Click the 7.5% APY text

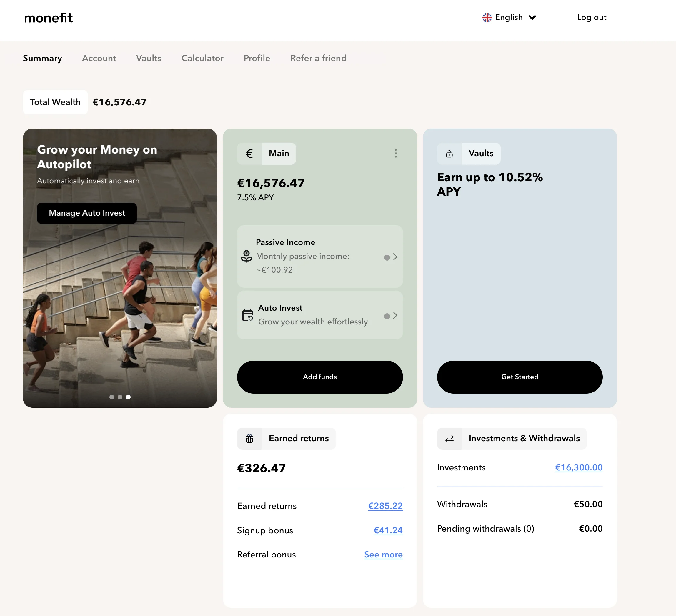click(x=255, y=197)
